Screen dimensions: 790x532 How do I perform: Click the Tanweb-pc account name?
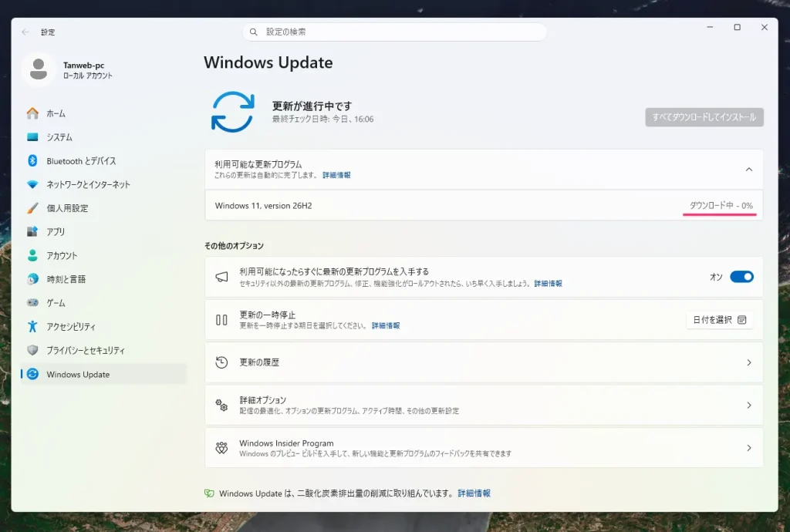83,65
